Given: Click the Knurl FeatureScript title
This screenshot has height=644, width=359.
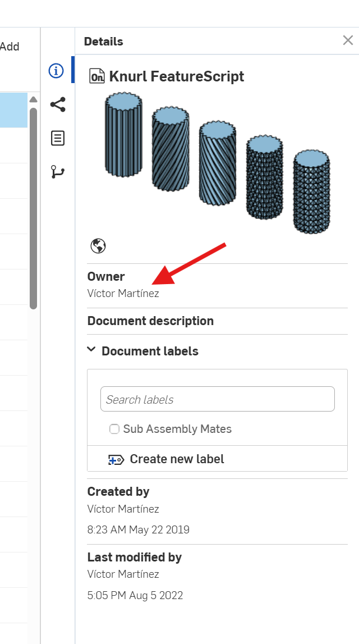Looking at the screenshot, I should [x=177, y=76].
